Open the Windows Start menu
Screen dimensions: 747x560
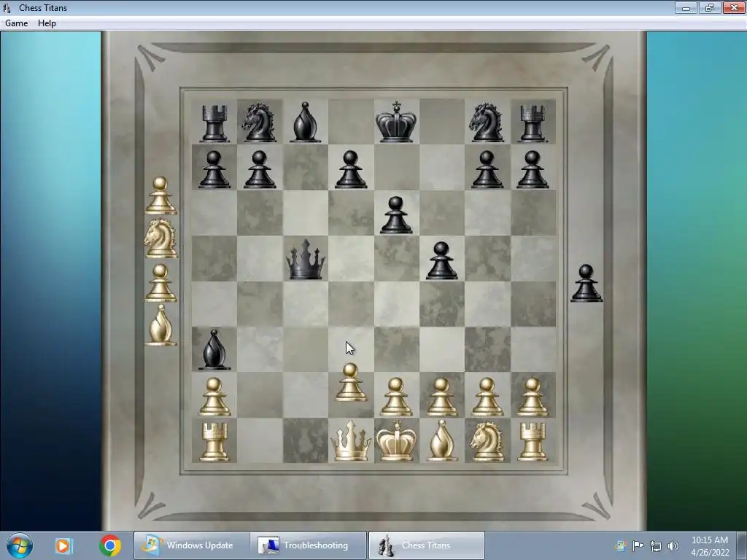[20, 545]
